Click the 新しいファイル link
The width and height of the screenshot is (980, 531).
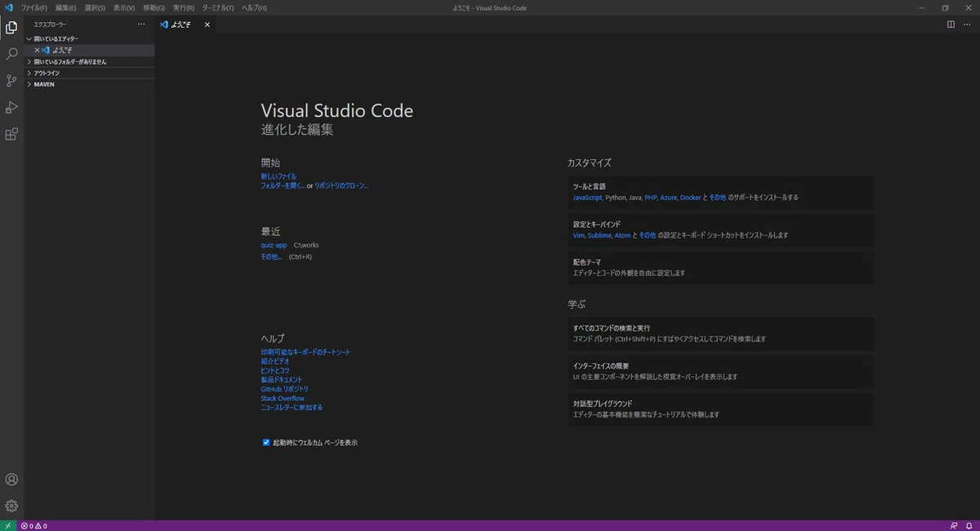[x=278, y=176]
